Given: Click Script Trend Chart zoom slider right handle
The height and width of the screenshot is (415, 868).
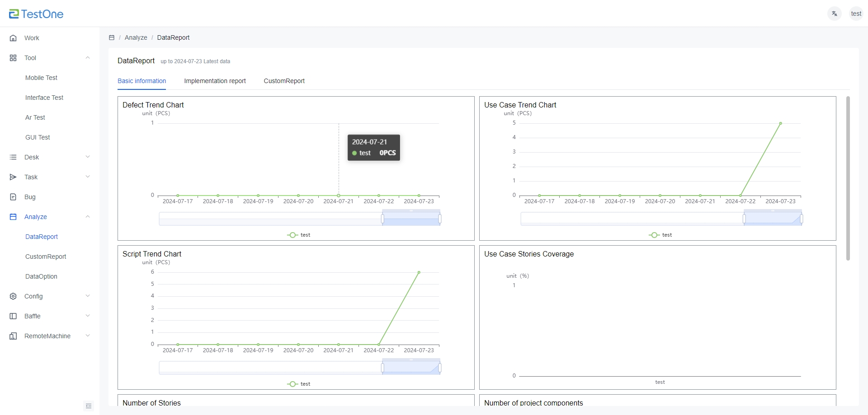Looking at the screenshot, I should (x=440, y=368).
